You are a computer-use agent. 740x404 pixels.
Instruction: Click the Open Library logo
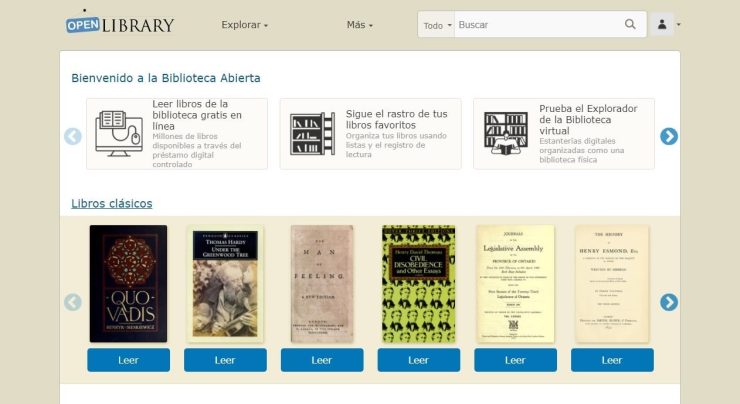(120, 25)
